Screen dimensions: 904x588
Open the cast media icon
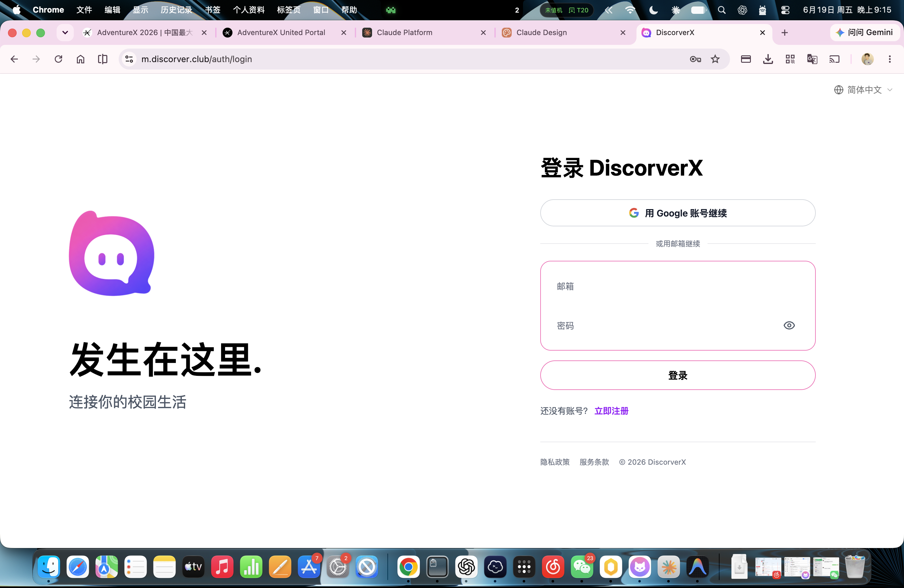835,59
